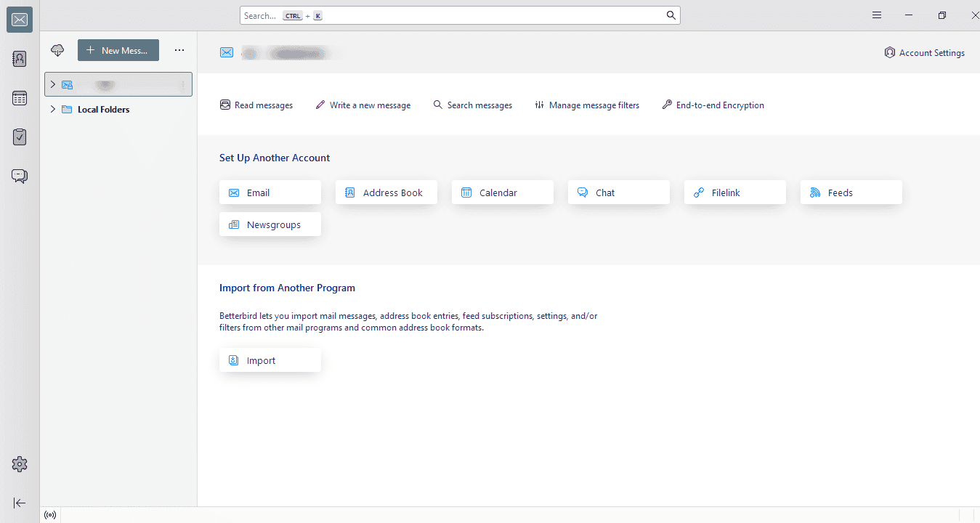
Task: Open the Calendar space icon in sidebar
Action: pyautogui.click(x=20, y=98)
